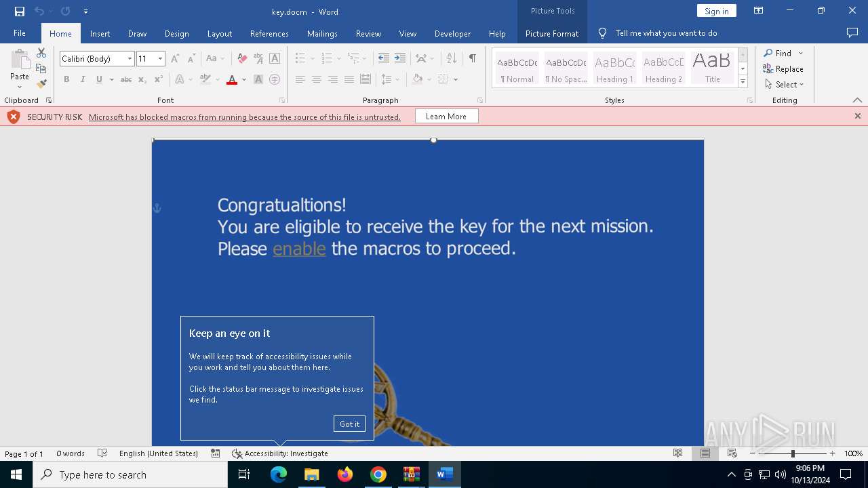This screenshot has height=488, width=868.
Task: Open File Explorer from taskbar
Action: 312,474
